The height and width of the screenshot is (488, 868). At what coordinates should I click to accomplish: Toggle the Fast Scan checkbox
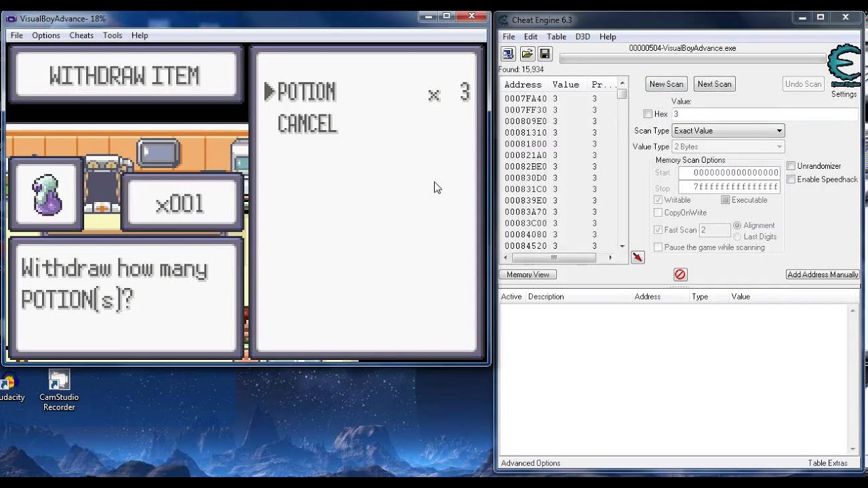click(x=658, y=230)
